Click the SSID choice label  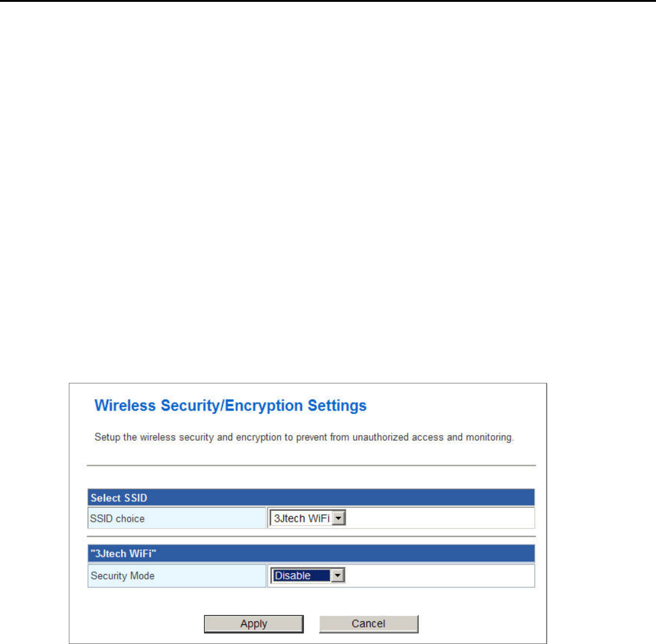[x=117, y=519]
